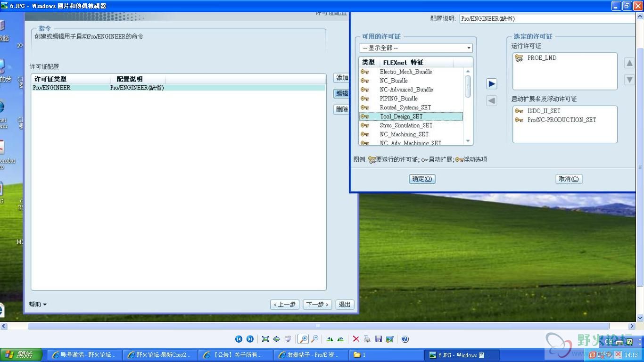The image size is (644, 362).
Task: Rotate image clockwise using toolbar icon
Action: pos(330,339)
